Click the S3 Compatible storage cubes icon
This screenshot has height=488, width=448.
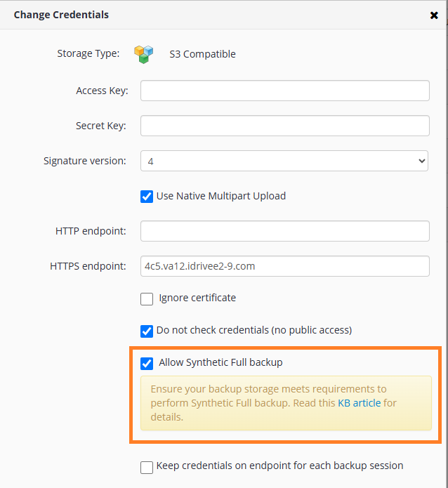point(143,54)
